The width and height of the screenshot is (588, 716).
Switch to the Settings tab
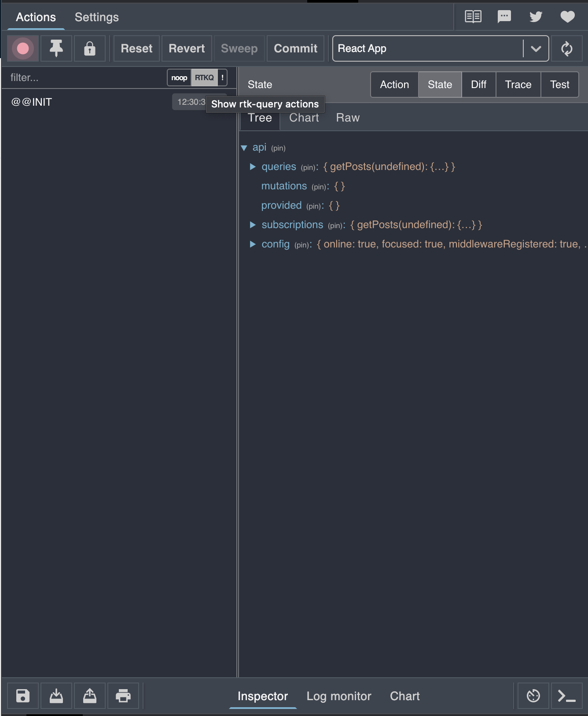coord(97,17)
